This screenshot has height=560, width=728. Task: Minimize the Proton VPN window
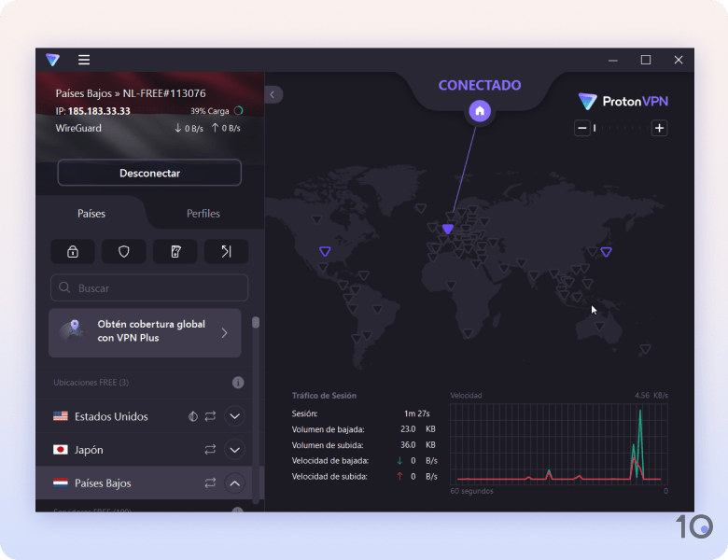[x=613, y=60]
